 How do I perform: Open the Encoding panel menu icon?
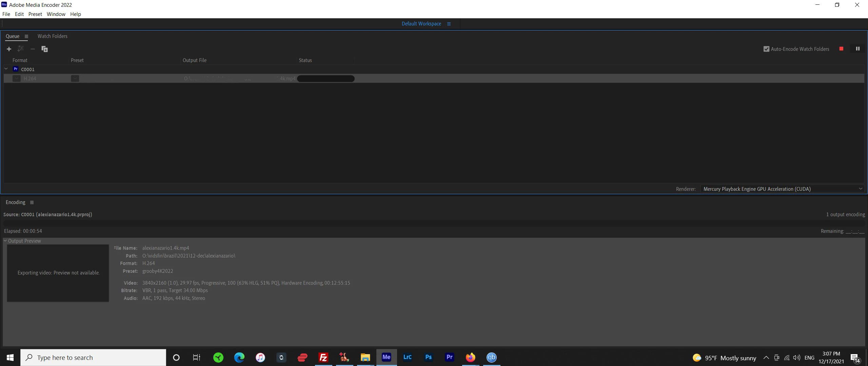coord(32,202)
